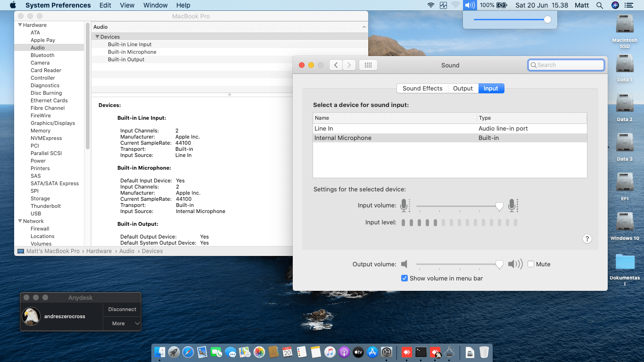Open the Window menu
Image resolution: width=644 pixels, height=362 pixels.
[x=155, y=5]
